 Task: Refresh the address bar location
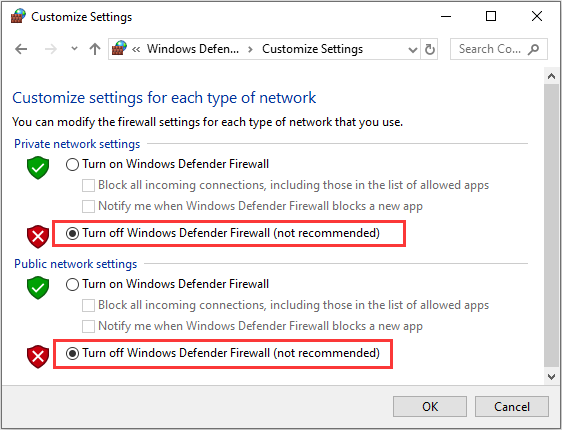tap(429, 49)
